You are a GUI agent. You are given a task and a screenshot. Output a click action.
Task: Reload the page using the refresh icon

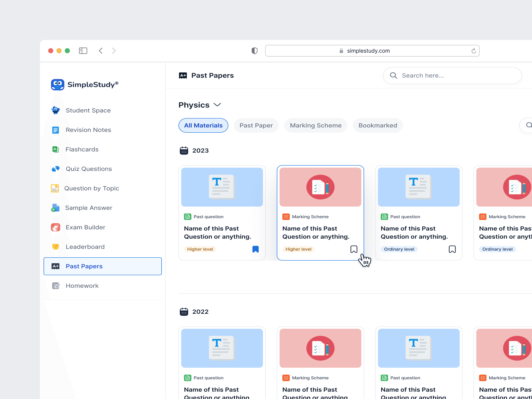point(474,51)
